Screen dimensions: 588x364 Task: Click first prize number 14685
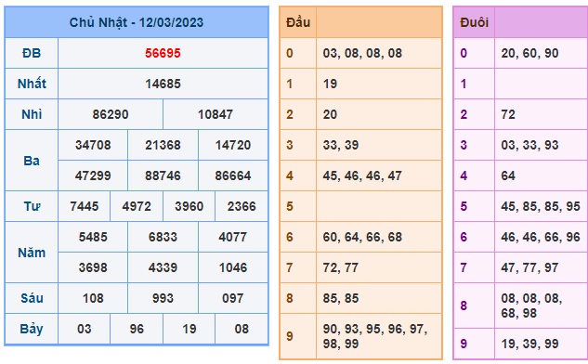163,84
